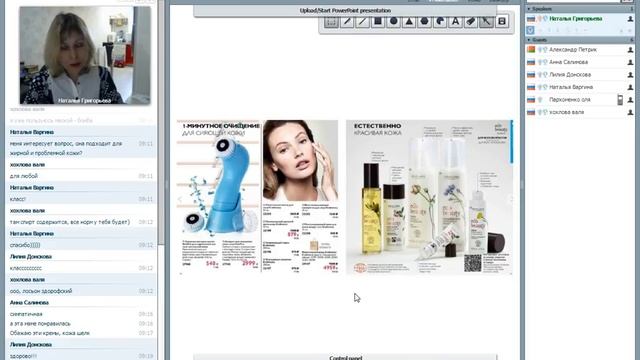Select guest Наталья Варгина in the list
Screen dimensions: 640x360
coord(580,87)
